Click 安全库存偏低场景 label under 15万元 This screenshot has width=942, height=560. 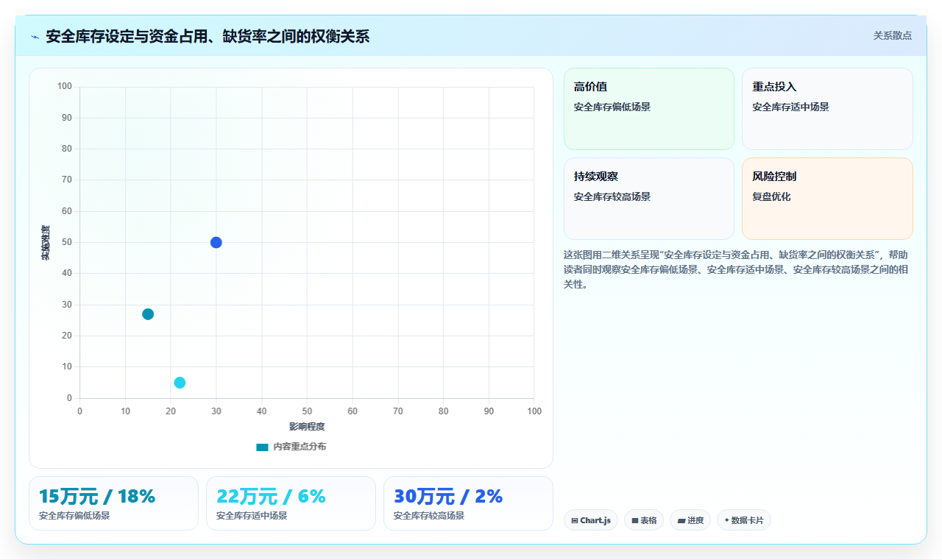pyautogui.click(x=74, y=516)
